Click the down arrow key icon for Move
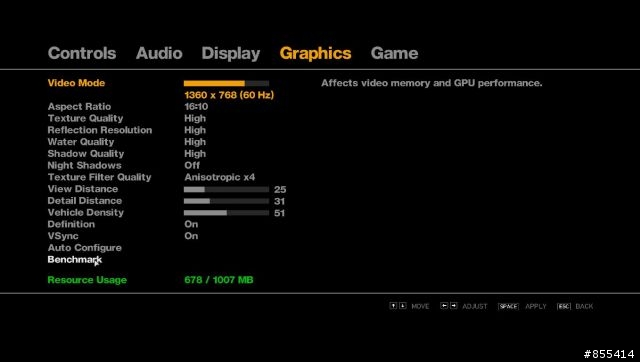640x362 pixels. point(403,306)
